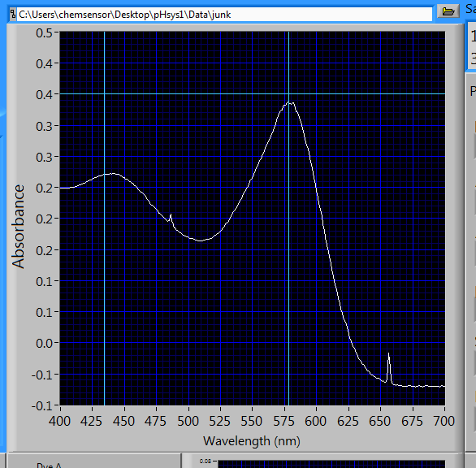This screenshot has height=468, width=476.
Task: Click the small spike near 486 nm
Action: click(x=171, y=214)
